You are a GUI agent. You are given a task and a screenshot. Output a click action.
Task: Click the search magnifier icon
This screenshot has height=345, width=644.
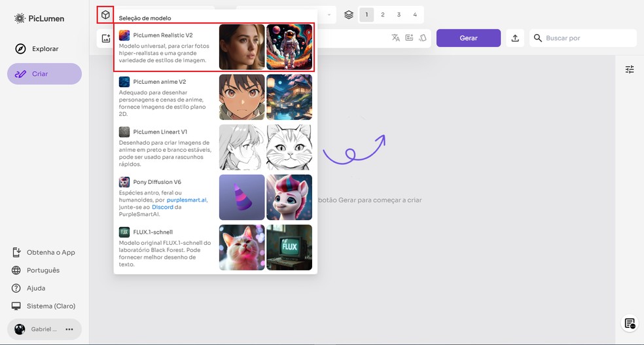point(537,38)
